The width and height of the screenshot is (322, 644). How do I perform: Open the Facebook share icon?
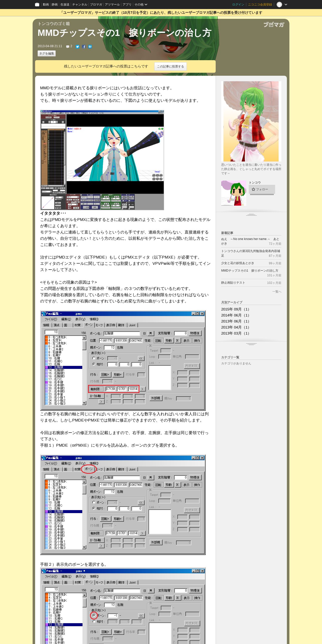[84, 47]
